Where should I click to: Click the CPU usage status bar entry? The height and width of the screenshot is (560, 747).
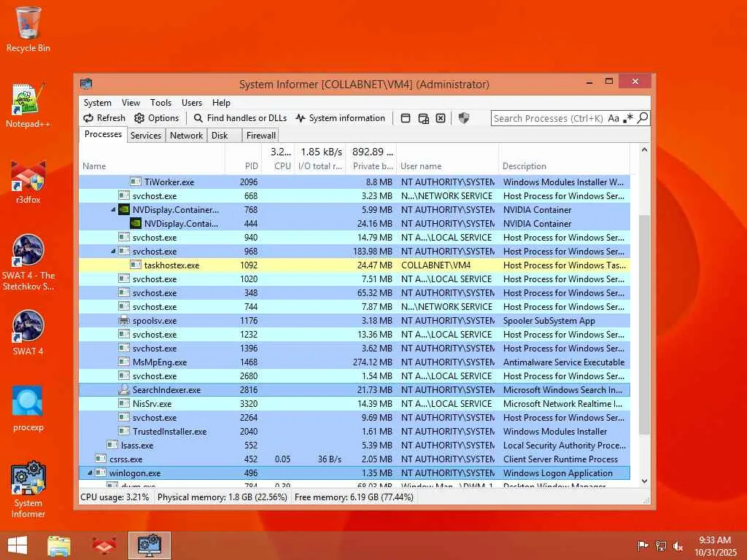tap(115, 497)
